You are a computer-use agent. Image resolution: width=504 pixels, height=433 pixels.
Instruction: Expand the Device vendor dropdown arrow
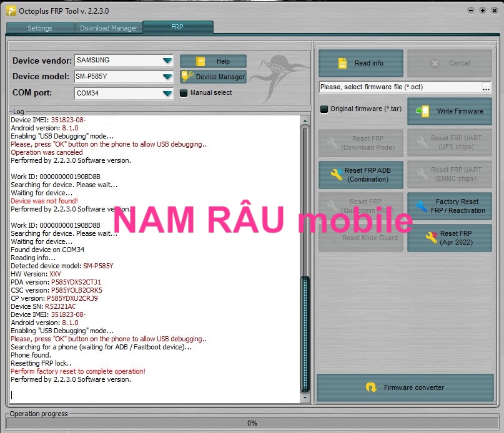(x=167, y=61)
